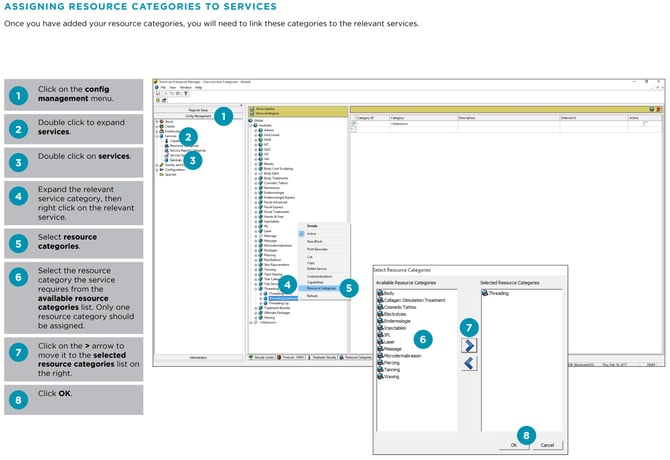Click the Save icon in the toolbar
The width and height of the screenshot is (670, 460).
tap(158, 94)
